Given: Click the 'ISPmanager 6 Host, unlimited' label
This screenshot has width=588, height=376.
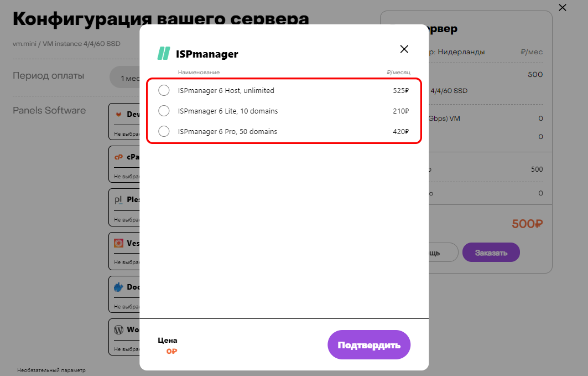Looking at the screenshot, I should [226, 90].
